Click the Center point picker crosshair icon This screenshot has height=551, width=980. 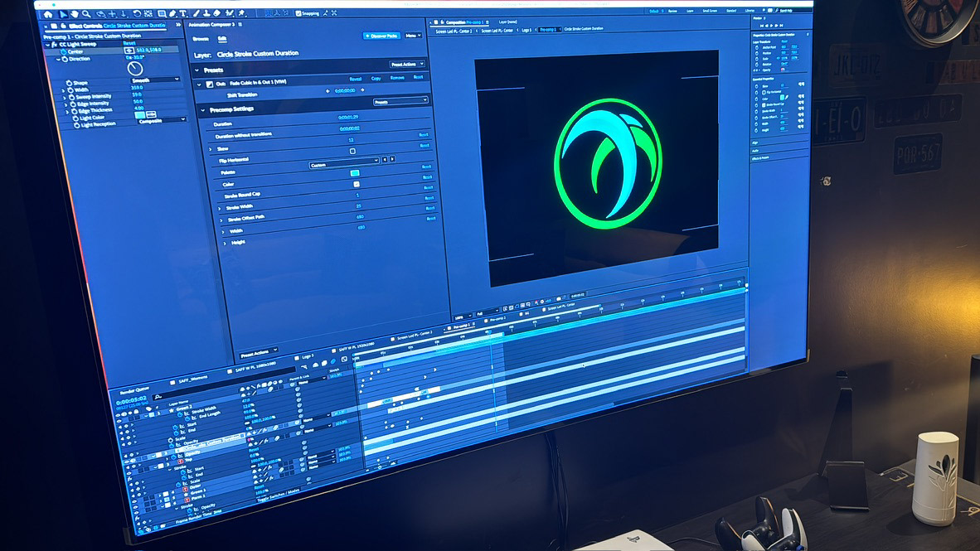point(129,50)
